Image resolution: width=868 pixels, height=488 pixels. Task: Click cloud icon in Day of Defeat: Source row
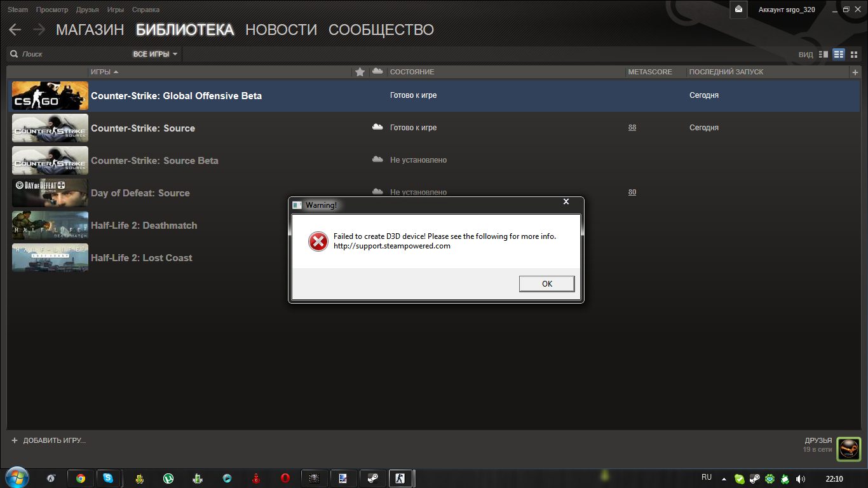pos(377,191)
